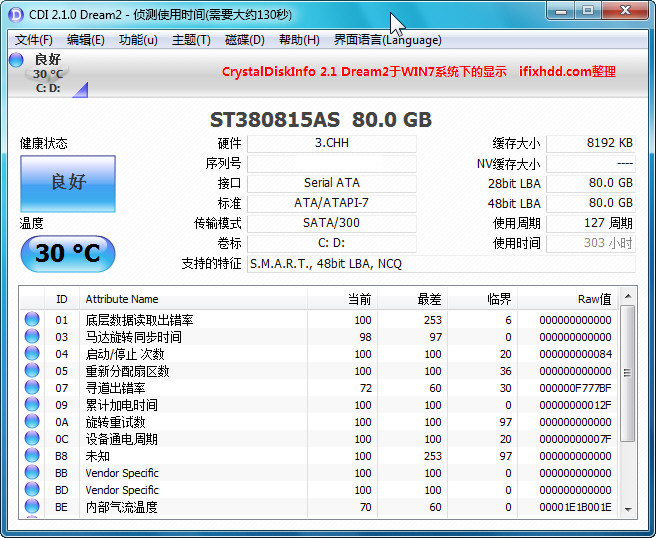Click the scroll up arrow of attribute list
The image size is (656, 538).
click(x=628, y=296)
